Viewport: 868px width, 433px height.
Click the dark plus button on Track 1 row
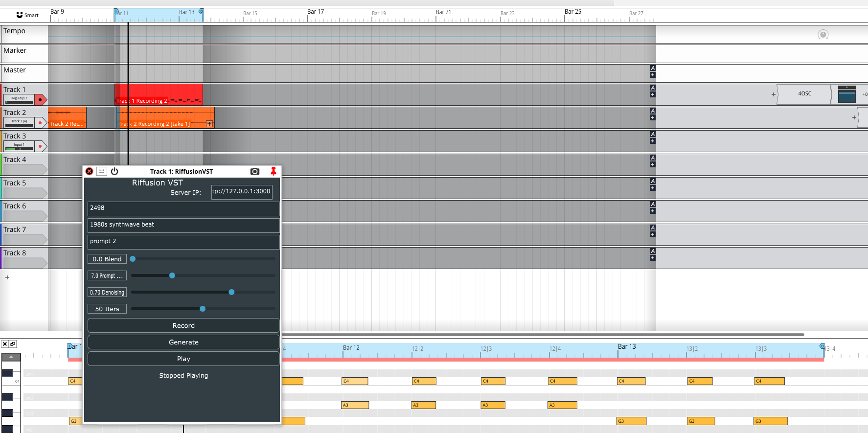tap(653, 94)
